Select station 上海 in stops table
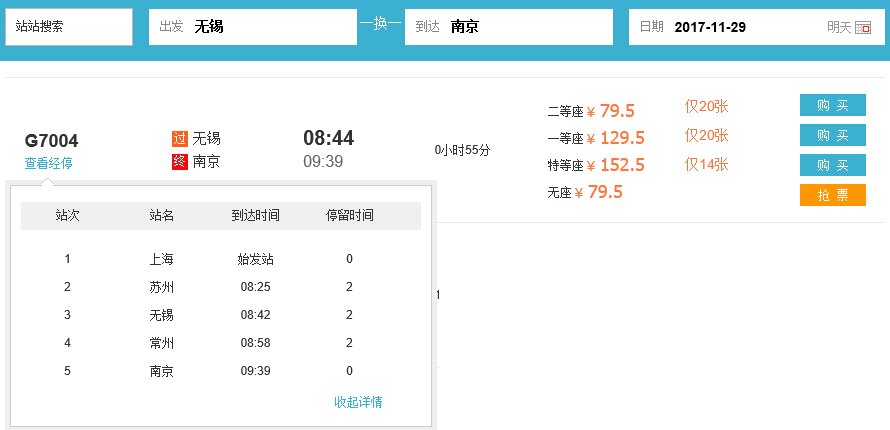 pos(162,259)
